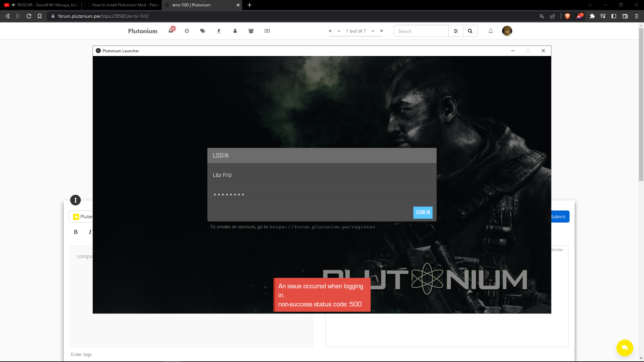Click the search magnifier button

(x=470, y=31)
